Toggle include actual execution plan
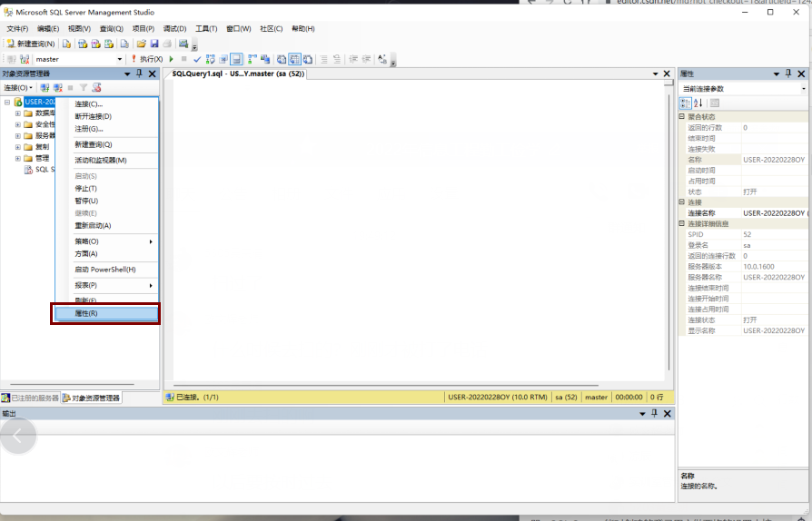This screenshot has height=521, width=812. point(253,59)
